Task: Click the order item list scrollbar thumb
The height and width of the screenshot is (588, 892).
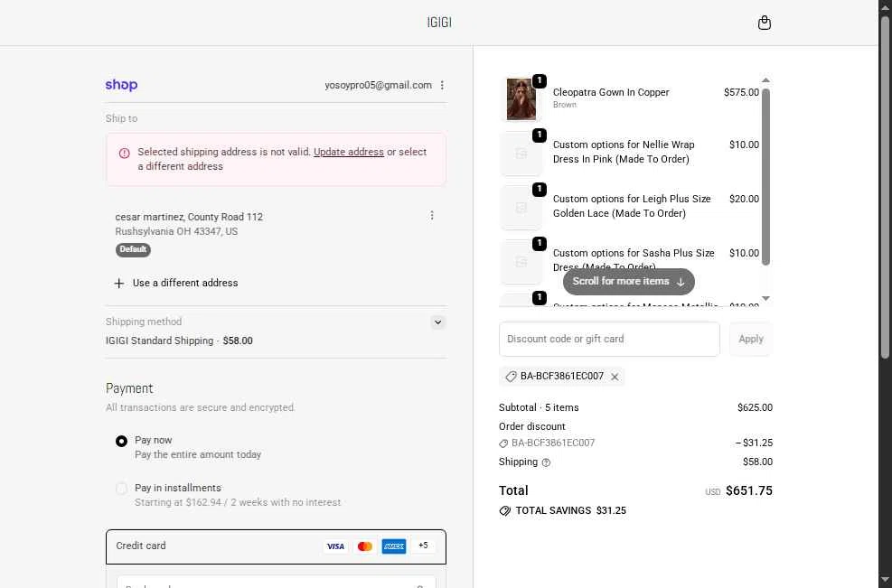Action: tap(765, 176)
